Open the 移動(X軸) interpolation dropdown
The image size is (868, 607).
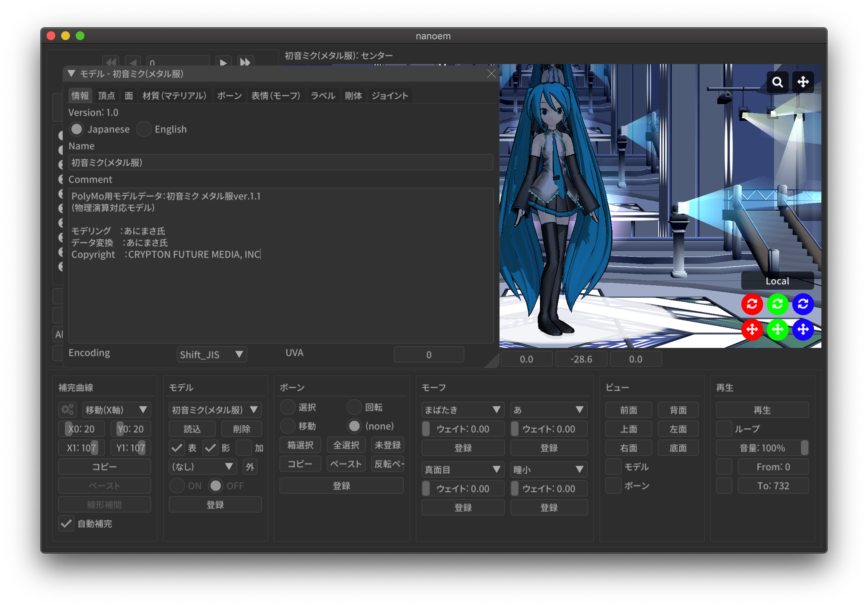pos(117,410)
